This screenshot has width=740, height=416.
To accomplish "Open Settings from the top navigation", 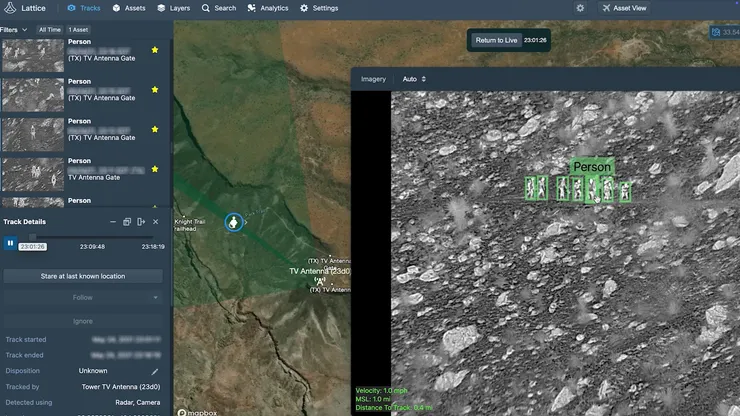I will point(319,8).
